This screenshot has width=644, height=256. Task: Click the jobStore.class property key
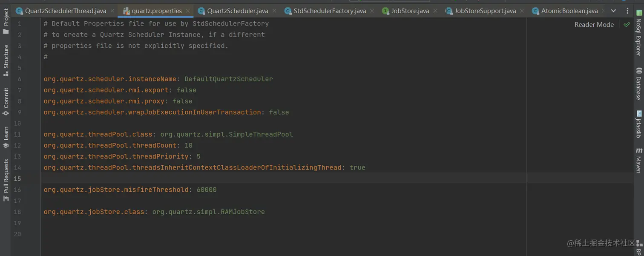tap(94, 212)
